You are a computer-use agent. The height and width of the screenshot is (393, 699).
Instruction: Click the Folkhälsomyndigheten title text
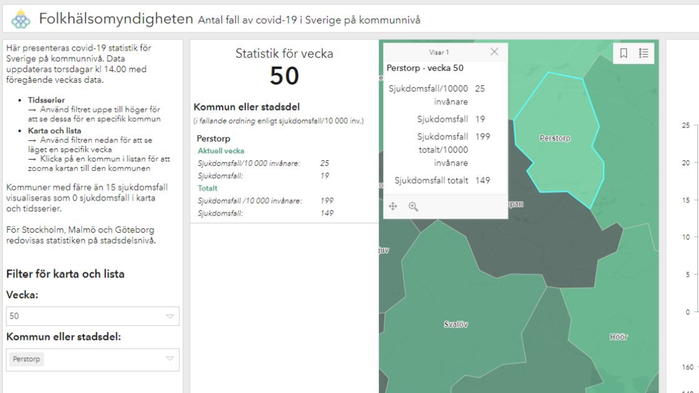[116, 19]
